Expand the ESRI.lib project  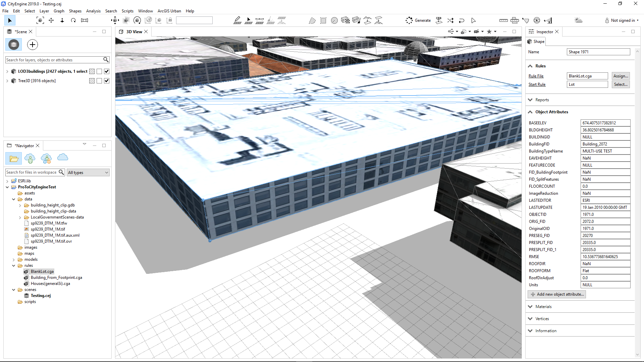7,181
